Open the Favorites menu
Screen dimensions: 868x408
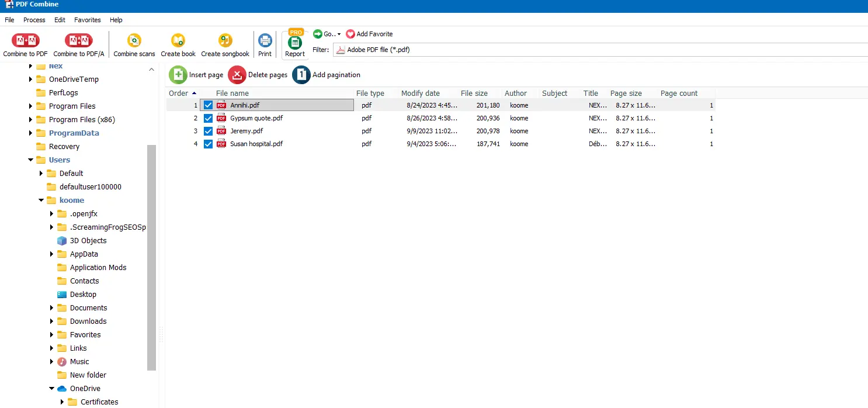coord(88,20)
